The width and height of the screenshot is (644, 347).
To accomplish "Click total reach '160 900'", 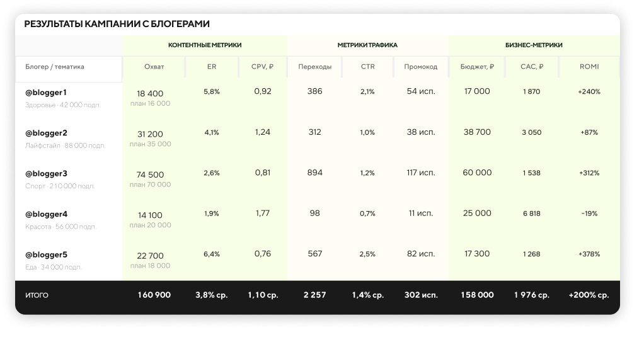I will (154, 295).
